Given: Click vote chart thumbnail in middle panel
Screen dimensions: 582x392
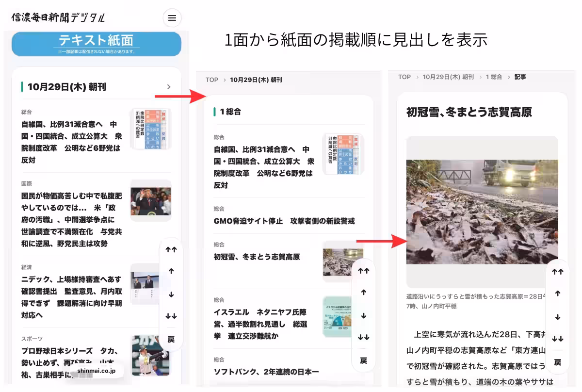Looking at the screenshot, I should (x=343, y=154).
